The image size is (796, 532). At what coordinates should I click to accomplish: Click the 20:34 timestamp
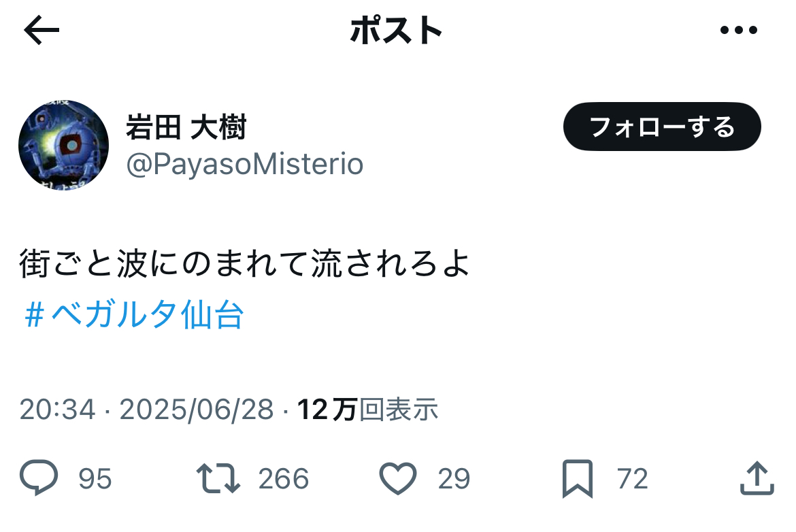coord(57,409)
